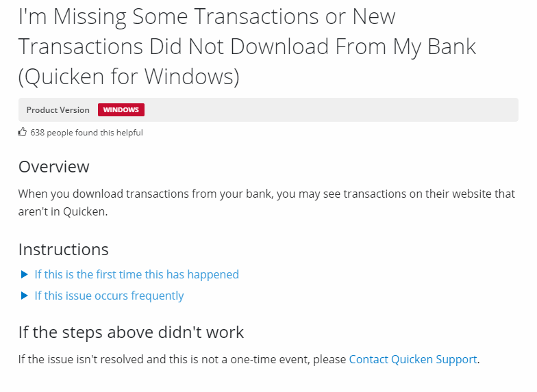Click the gray product version bar

click(329, 110)
